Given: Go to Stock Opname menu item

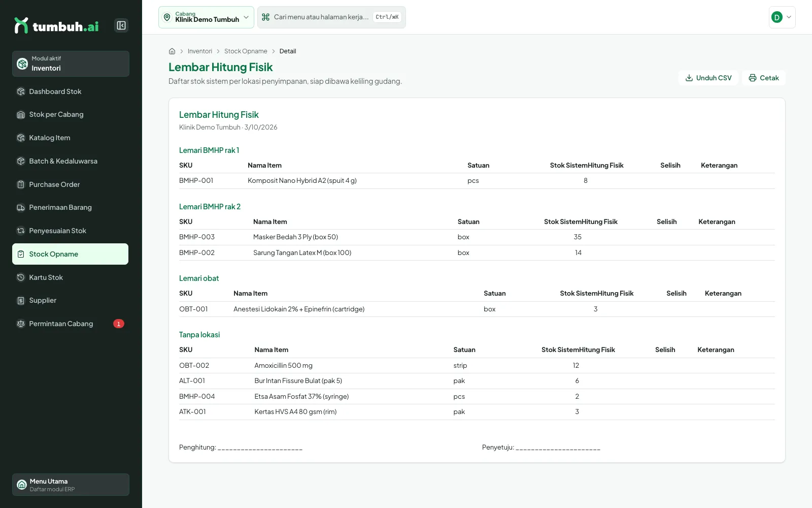Looking at the screenshot, I should coord(70,254).
